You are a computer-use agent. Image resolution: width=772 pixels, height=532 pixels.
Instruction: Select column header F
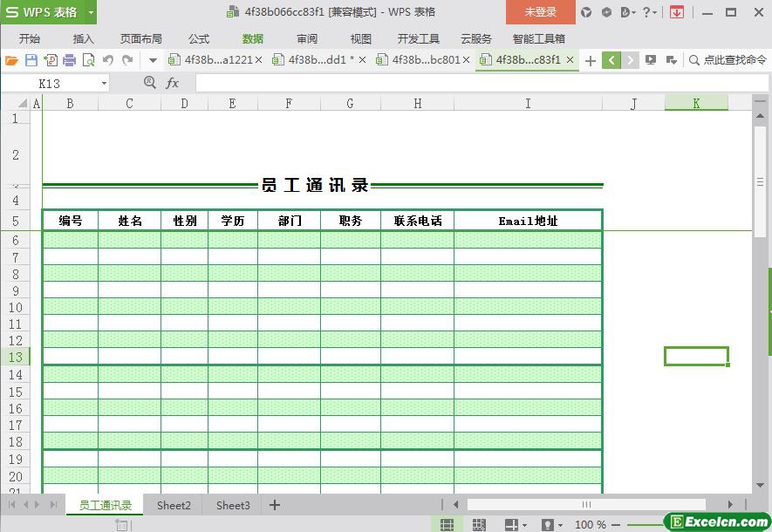point(289,103)
